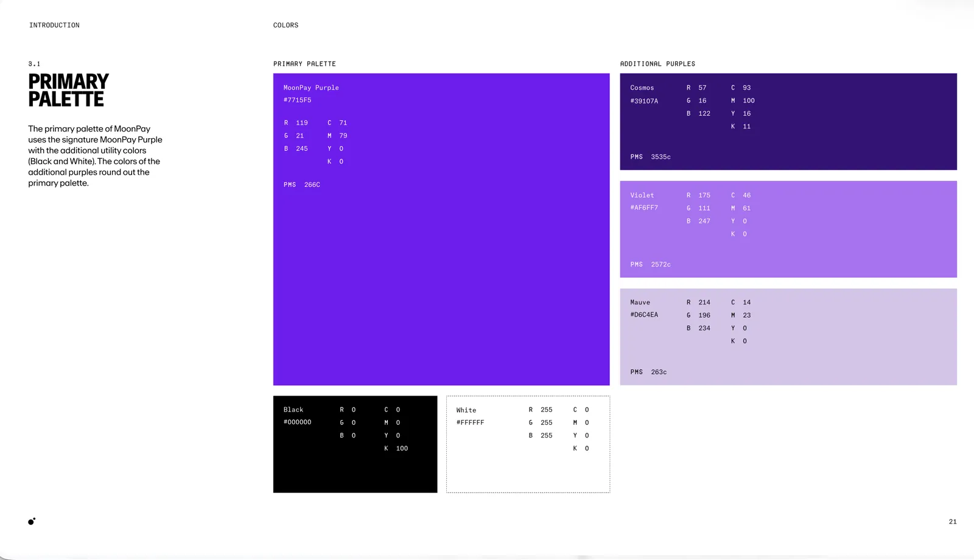Click the Cosmos name label
This screenshot has height=560, width=974.
click(642, 88)
